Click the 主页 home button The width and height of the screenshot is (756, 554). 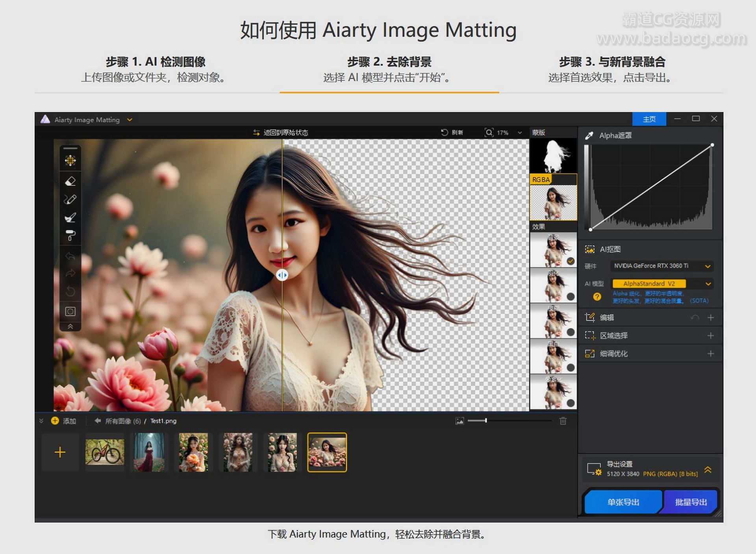(649, 119)
